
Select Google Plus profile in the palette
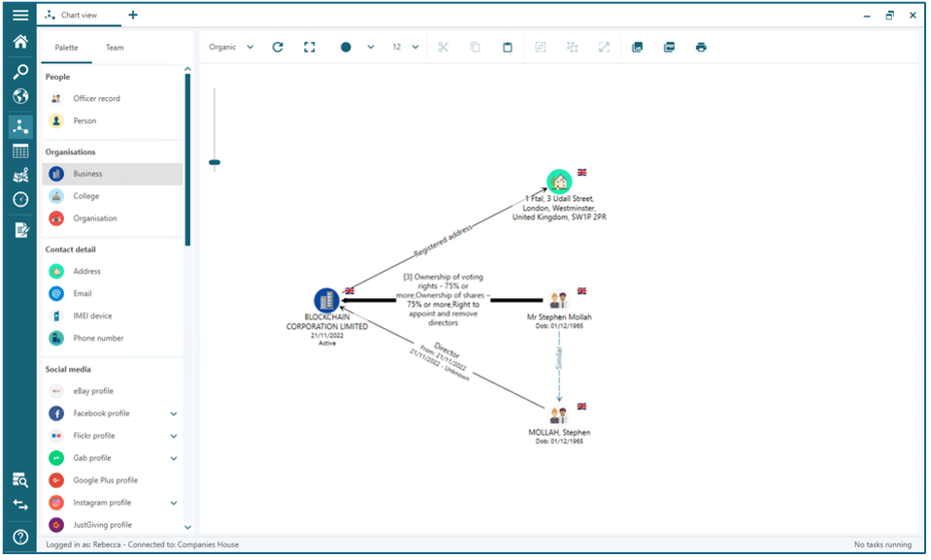tap(113, 480)
